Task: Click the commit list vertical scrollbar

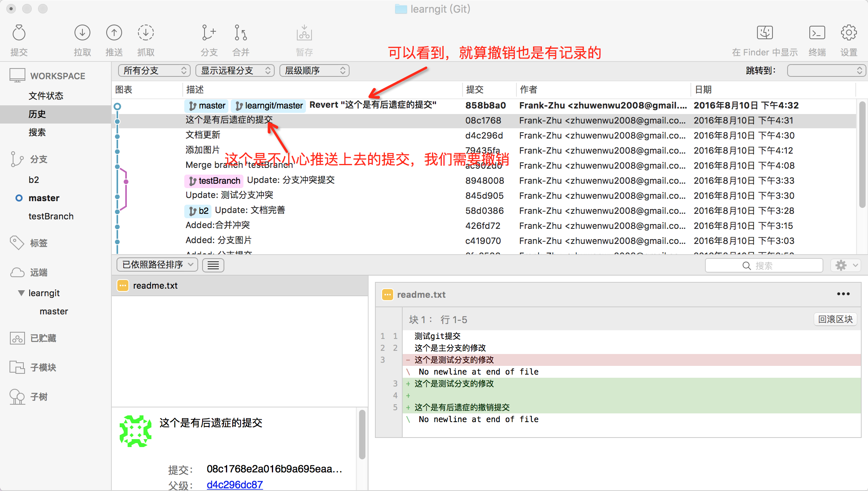Action: point(862,154)
